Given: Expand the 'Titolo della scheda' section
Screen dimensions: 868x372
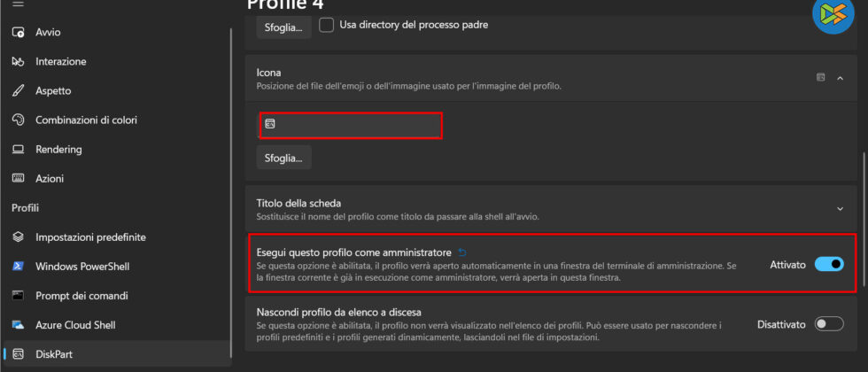Looking at the screenshot, I should 840,209.
